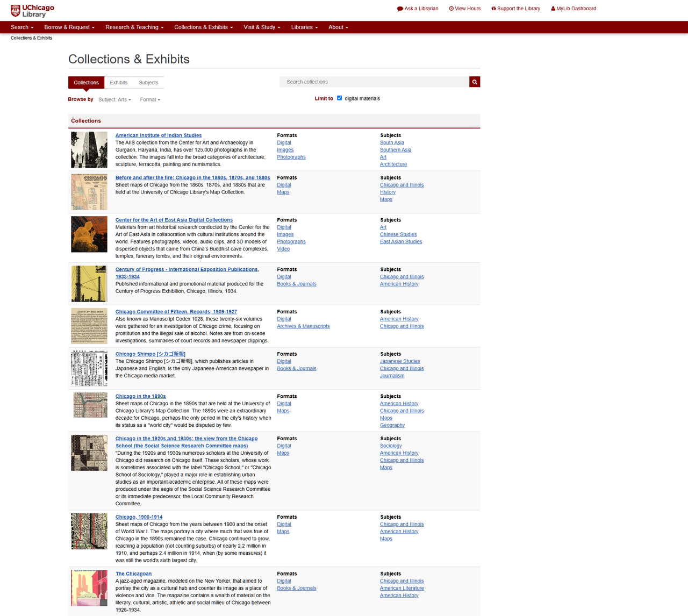Click the East Asian Studies subject link
The image size is (688, 616).
point(401,242)
